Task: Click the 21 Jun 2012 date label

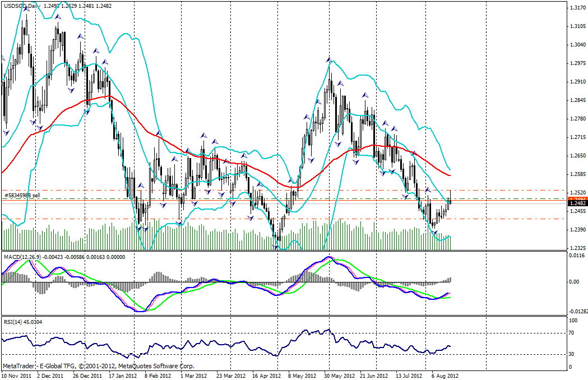Action: (x=374, y=376)
